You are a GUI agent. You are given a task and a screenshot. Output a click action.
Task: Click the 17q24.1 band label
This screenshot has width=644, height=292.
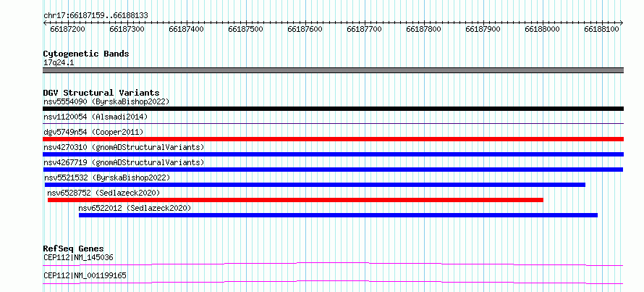click(x=59, y=63)
